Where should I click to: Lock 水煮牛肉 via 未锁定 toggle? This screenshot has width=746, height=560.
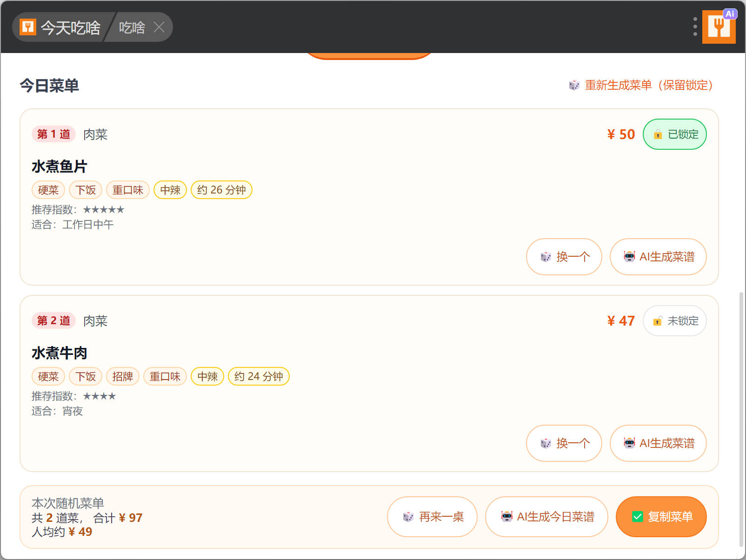[674, 320]
